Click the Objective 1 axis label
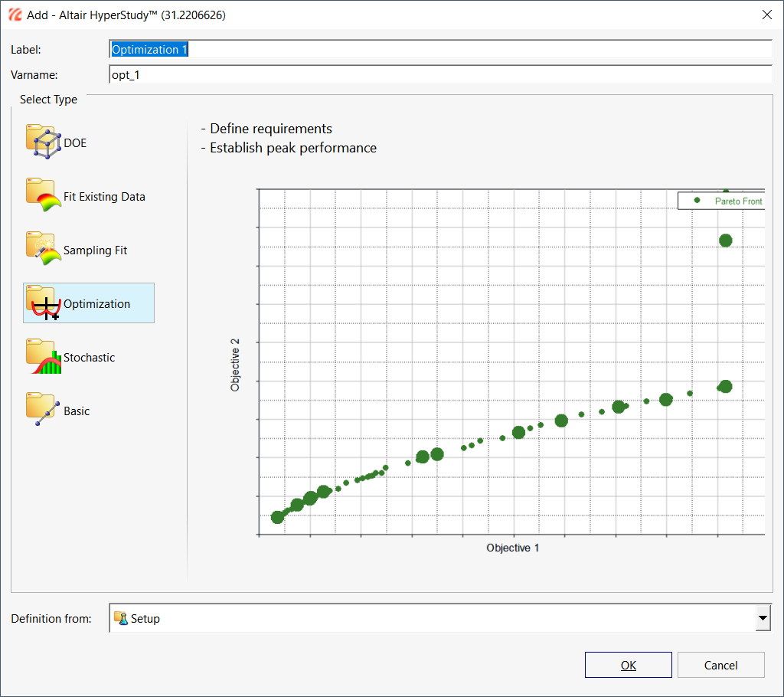Image resolution: width=784 pixels, height=697 pixels. point(512,548)
